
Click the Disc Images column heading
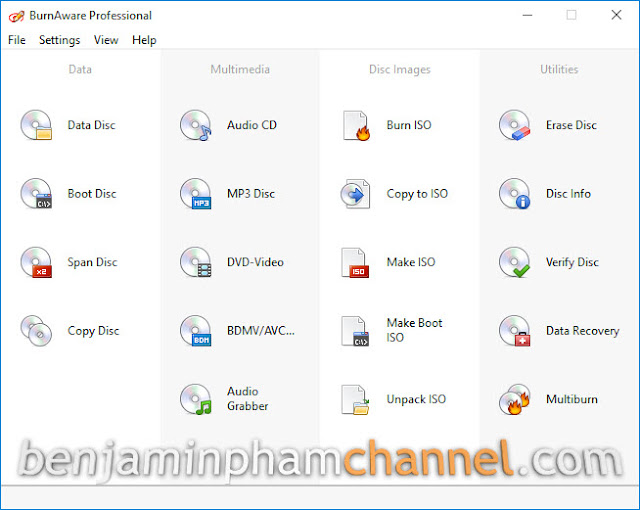pos(400,70)
